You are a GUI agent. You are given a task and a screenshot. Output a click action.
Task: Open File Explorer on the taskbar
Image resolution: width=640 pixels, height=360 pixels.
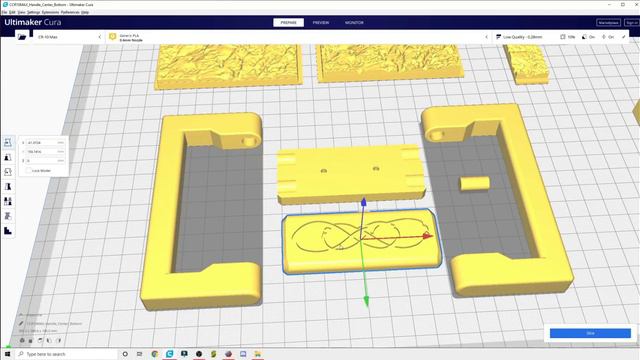(258, 354)
